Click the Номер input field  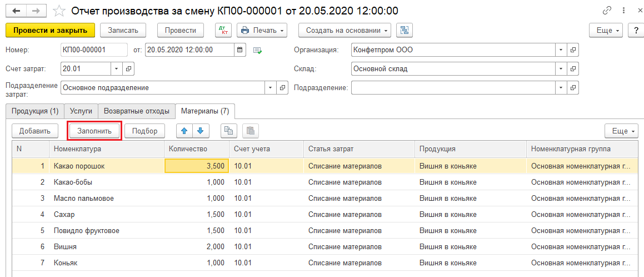pyautogui.click(x=94, y=50)
